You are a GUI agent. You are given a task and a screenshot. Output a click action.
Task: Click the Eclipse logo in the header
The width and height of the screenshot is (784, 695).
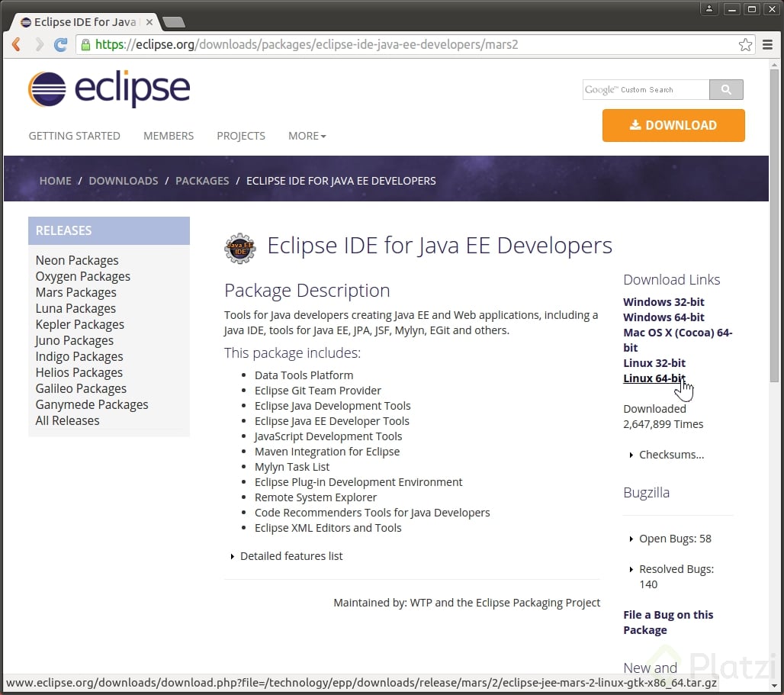coord(109,89)
